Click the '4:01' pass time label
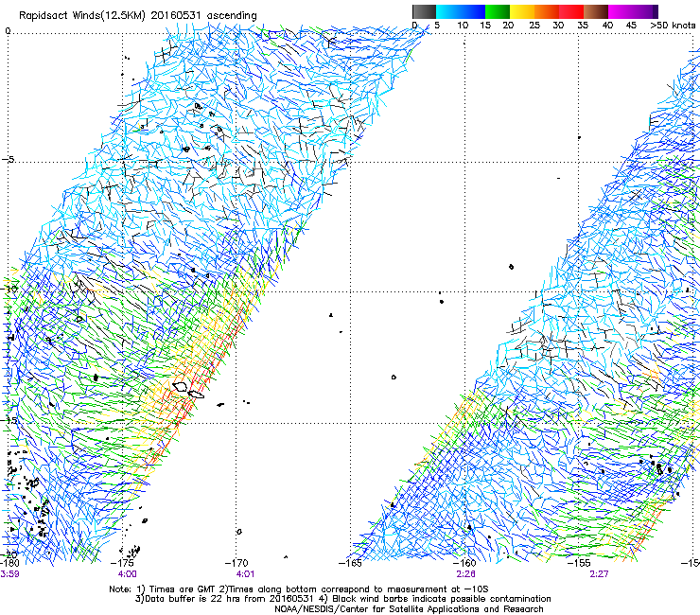Screen dimensions: 700x615 click(245, 574)
